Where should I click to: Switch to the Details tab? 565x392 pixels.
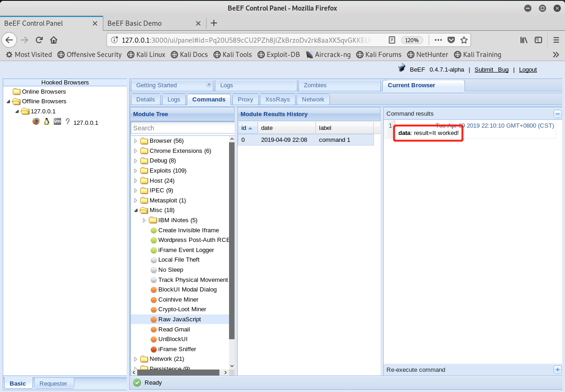point(145,99)
